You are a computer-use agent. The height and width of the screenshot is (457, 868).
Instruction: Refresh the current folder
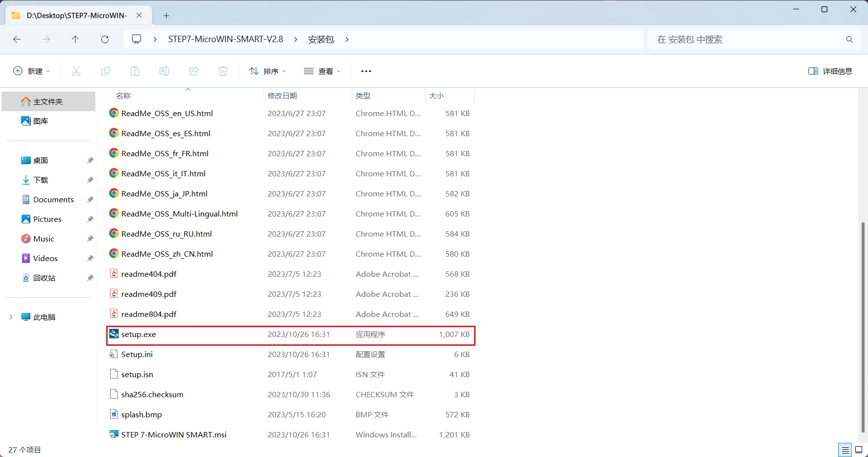click(x=105, y=39)
